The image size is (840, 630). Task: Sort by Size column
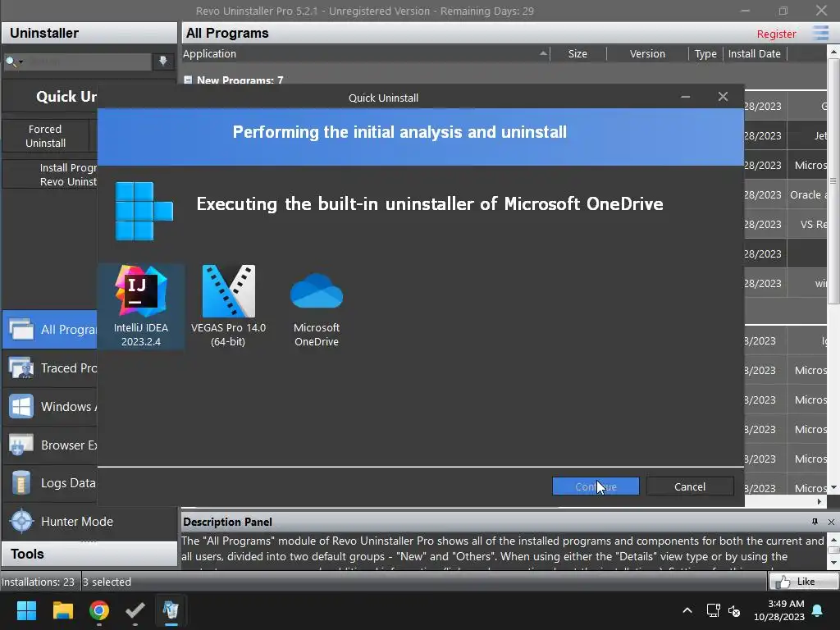pyautogui.click(x=577, y=53)
